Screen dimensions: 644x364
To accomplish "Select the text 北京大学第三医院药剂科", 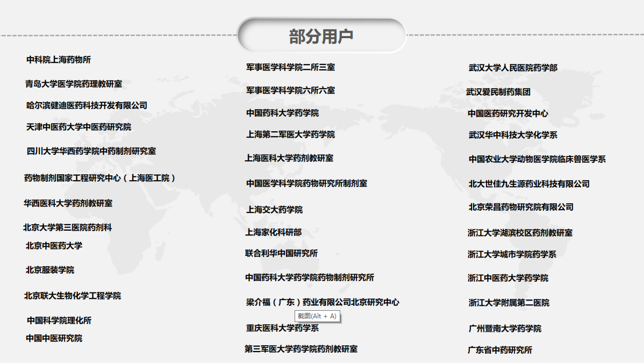I will pyautogui.click(x=67, y=227).
